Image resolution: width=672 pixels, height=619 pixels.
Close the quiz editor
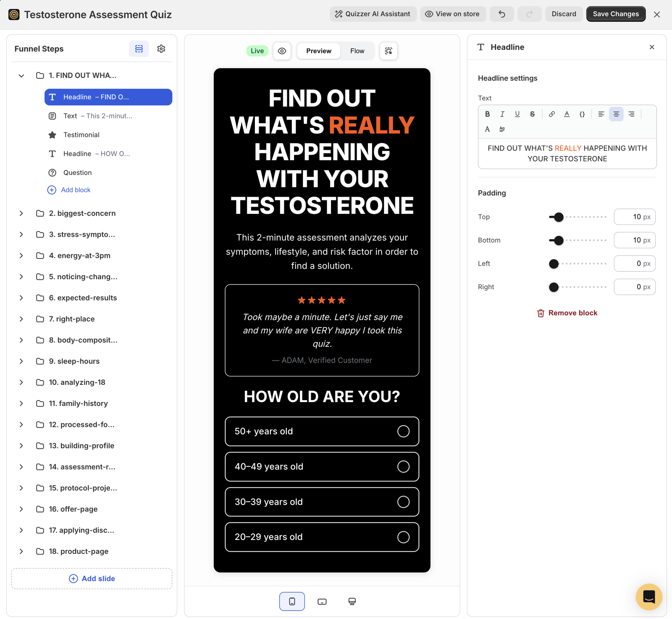(657, 14)
